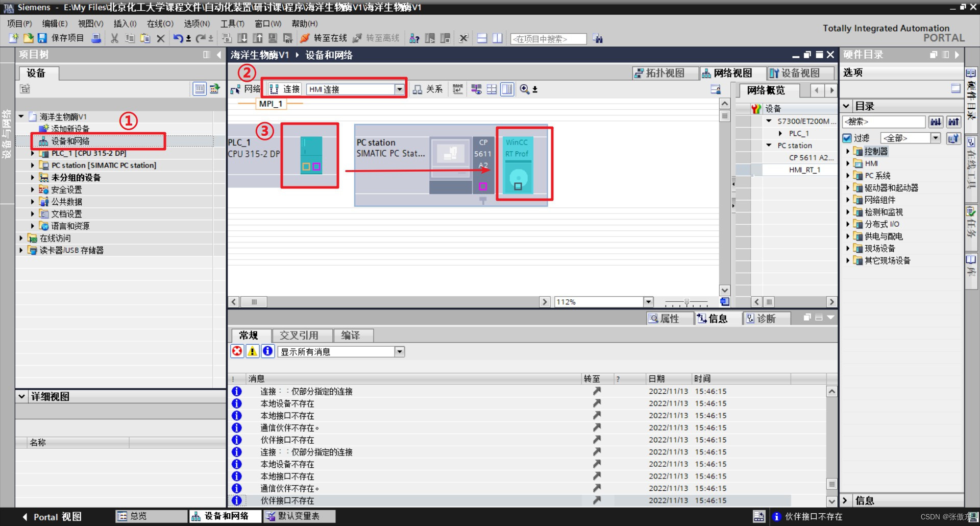Image resolution: width=980 pixels, height=526 pixels.
Task: Click the catalog search field
Action: (x=884, y=122)
